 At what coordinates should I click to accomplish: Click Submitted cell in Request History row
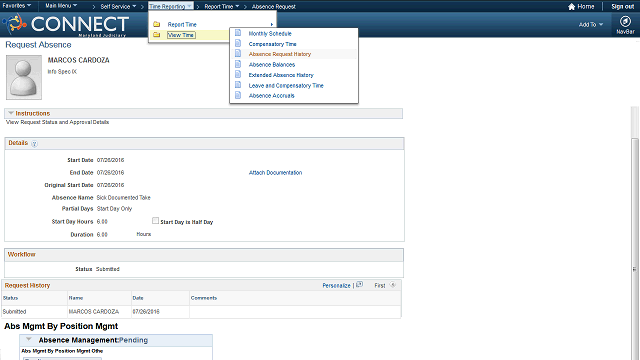click(x=14, y=311)
